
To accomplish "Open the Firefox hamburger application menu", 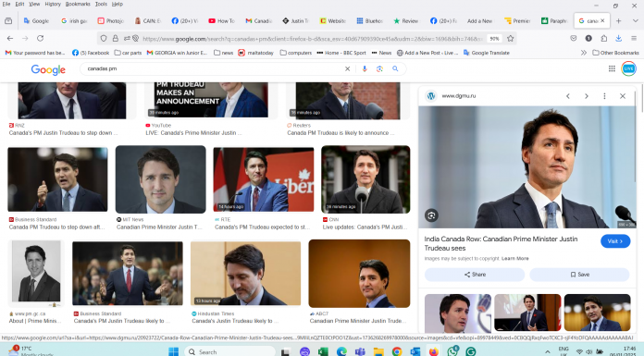I will coord(634,38).
